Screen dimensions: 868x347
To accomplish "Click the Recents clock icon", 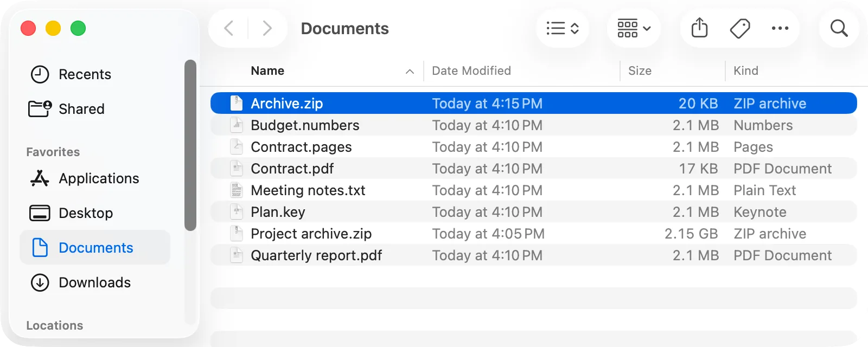I will 40,74.
